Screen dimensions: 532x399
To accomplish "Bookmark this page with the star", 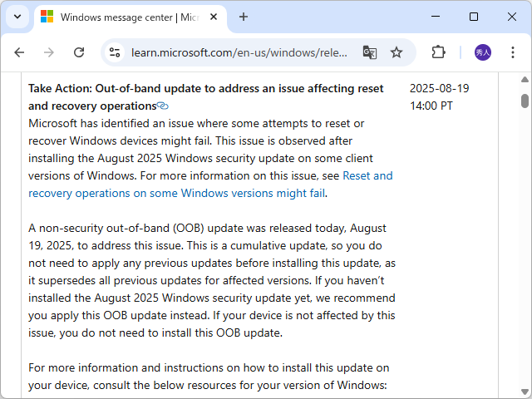I will point(397,52).
